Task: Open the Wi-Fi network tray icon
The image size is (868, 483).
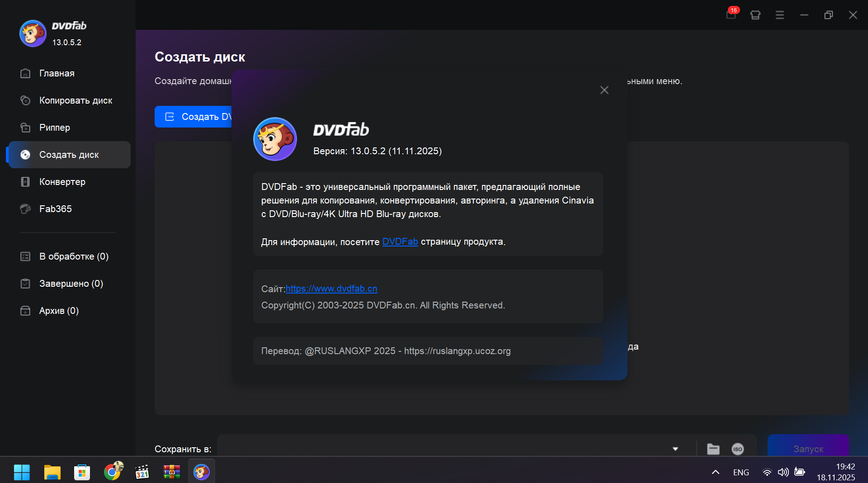Action: coord(767,472)
